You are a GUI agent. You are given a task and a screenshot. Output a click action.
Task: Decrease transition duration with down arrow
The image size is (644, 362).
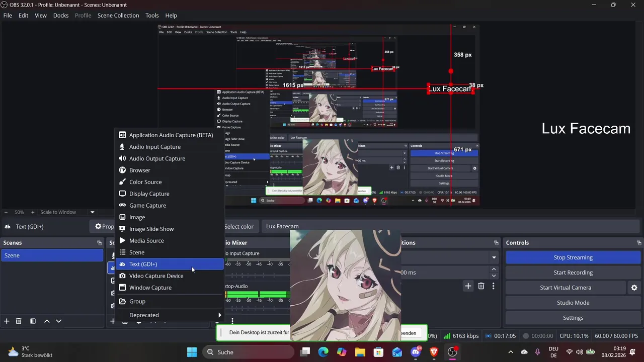tap(494, 276)
